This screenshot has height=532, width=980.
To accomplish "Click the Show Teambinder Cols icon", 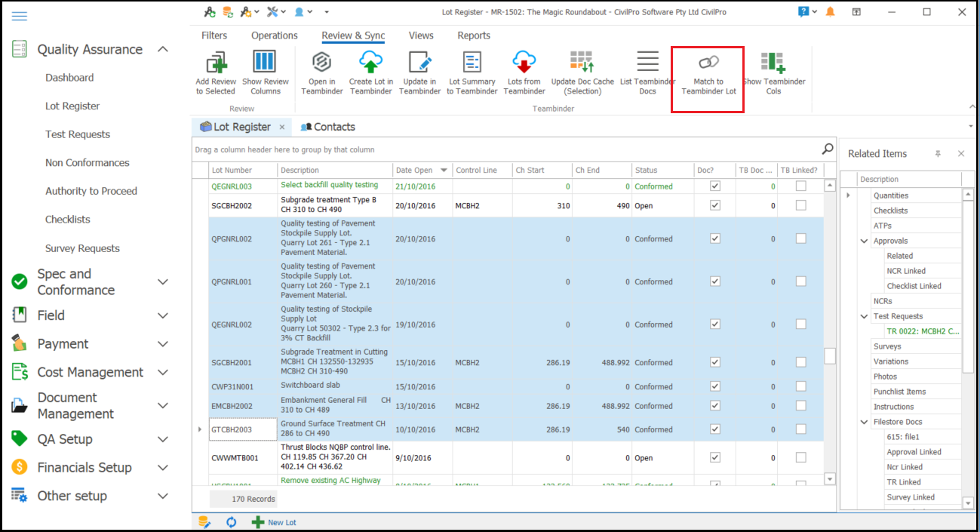I will pyautogui.click(x=773, y=61).
